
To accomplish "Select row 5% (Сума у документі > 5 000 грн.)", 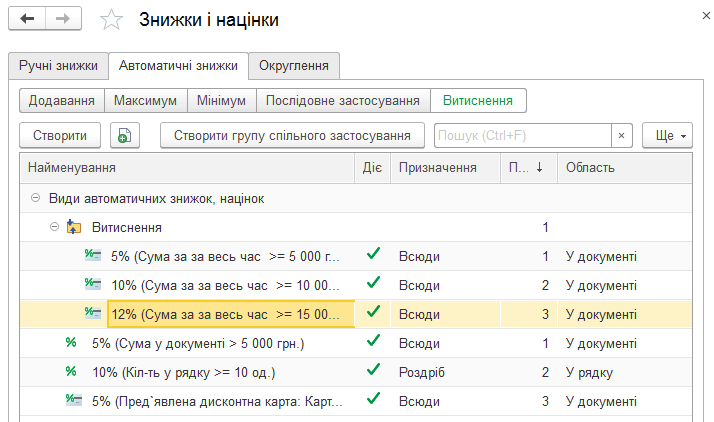I will pyautogui.click(x=198, y=343).
